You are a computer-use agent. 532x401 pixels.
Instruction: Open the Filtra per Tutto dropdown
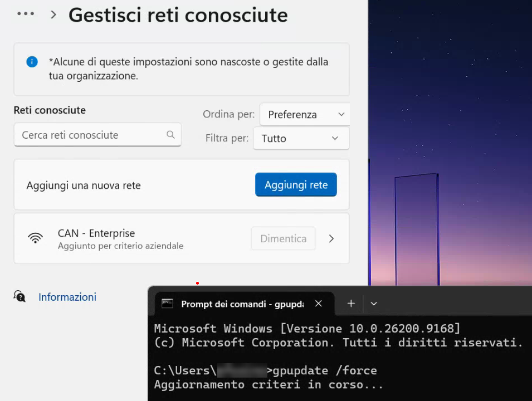coord(301,139)
